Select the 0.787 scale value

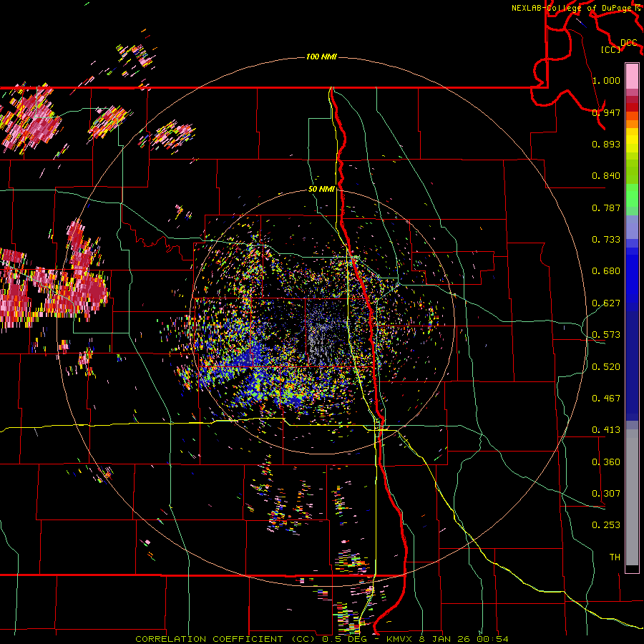606,208
